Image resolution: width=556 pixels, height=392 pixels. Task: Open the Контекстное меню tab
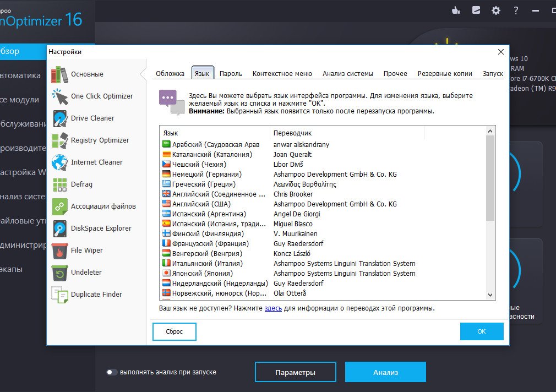pyautogui.click(x=282, y=73)
